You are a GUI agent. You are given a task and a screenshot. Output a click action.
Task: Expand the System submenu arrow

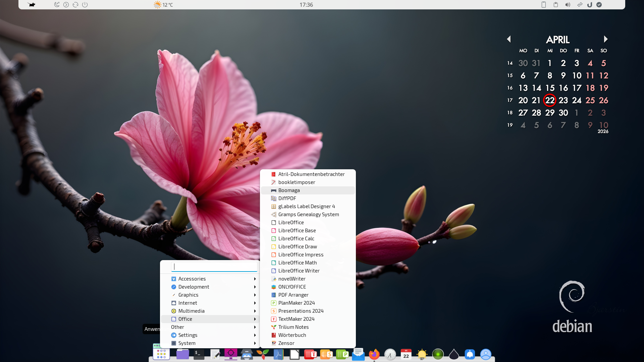coord(255,343)
